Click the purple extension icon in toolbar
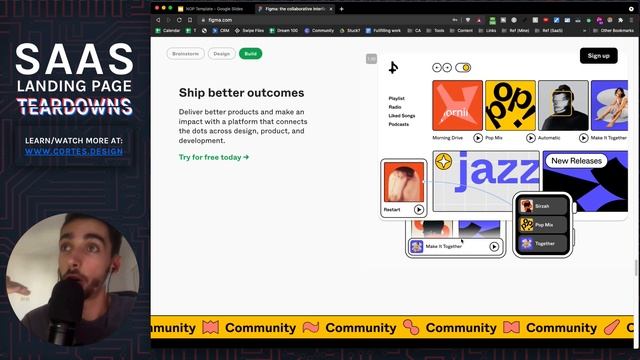 599,20
